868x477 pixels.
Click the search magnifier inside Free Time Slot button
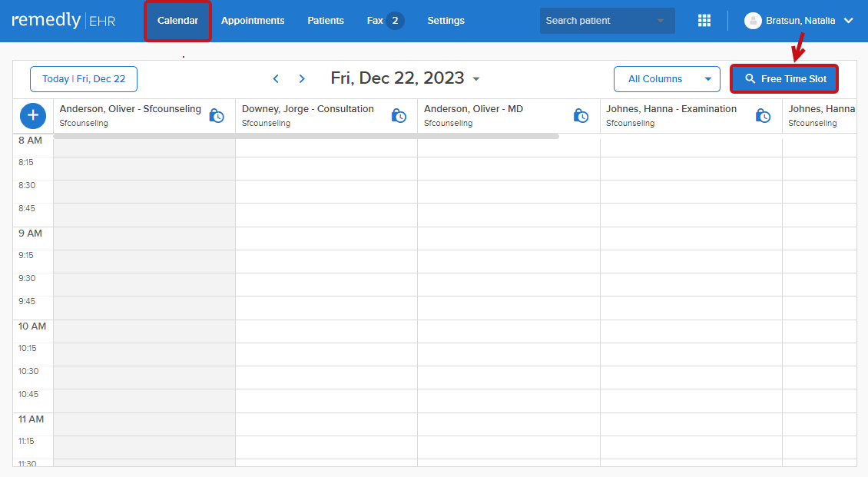click(749, 78)
